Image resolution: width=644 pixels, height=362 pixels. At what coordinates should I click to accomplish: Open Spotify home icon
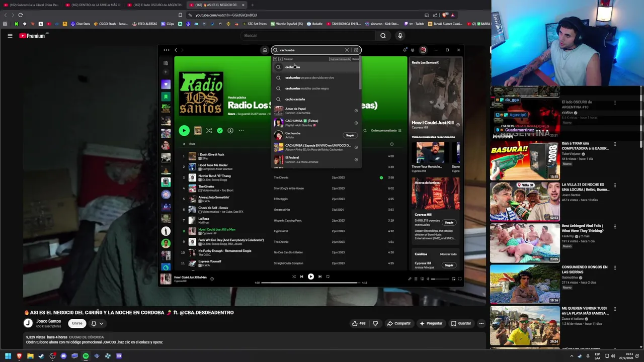[265, 50]
